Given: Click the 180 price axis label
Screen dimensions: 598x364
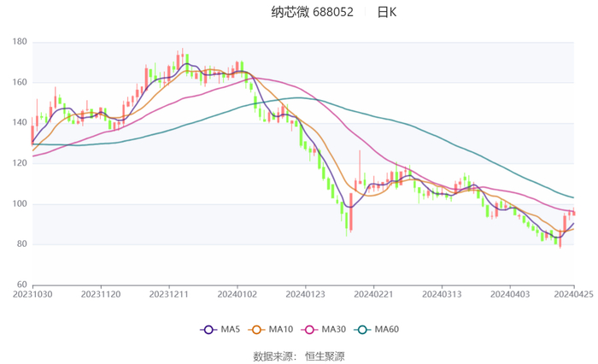Looking at the screenshot, I should point(21,42).
